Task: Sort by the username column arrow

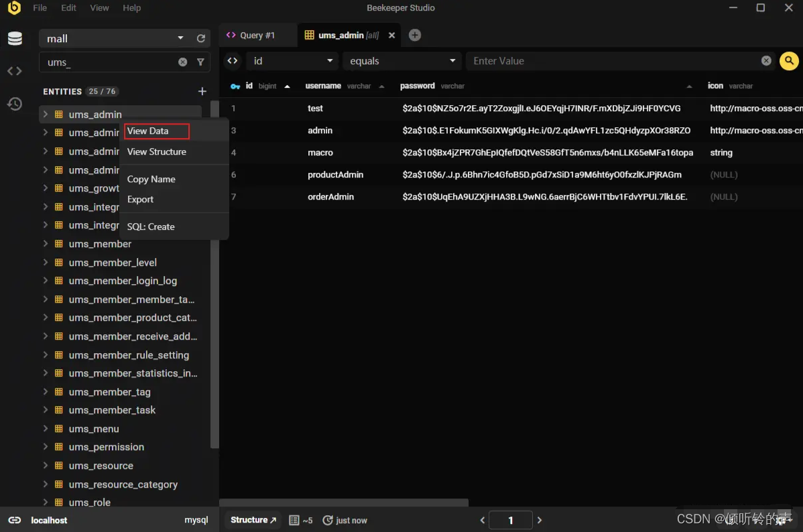Action: click(x=381, y=86)
